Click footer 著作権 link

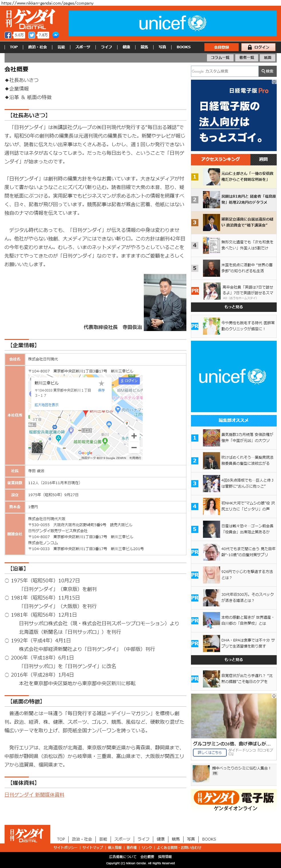click(131, 847)
